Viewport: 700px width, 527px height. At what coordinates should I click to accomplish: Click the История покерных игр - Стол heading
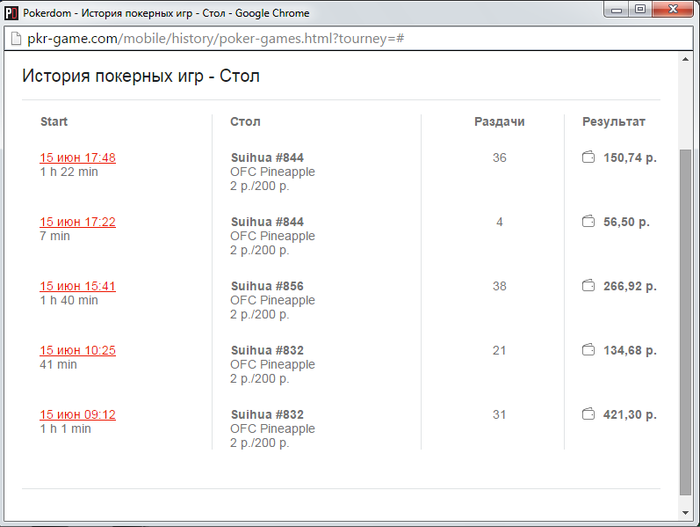point(141,76)
